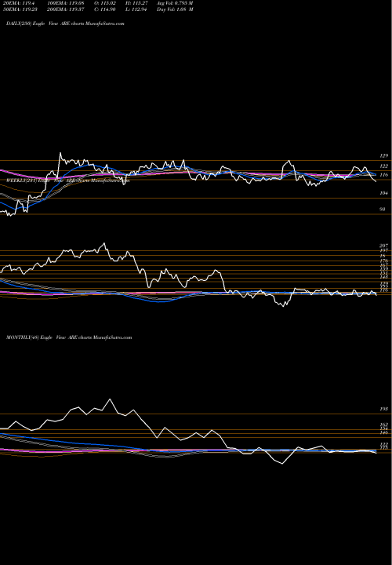The height and width of the screenshot is (565, 392).
Task: Click the MONTHLY(48) Eagle View chart title
Action: pos(69,337)
